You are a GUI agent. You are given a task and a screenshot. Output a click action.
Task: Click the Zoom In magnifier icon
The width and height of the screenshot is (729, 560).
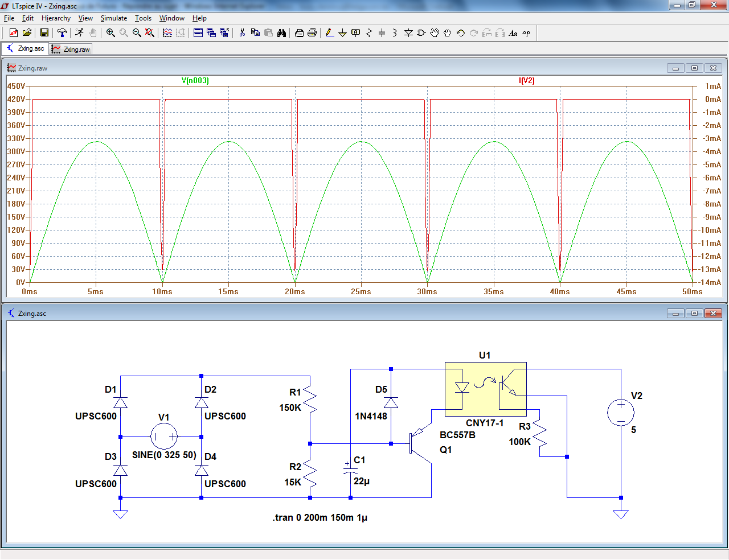coord(110,33)
